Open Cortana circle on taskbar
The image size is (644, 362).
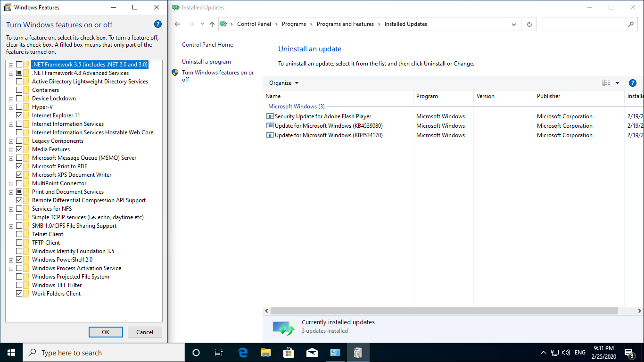click(196, 353)
